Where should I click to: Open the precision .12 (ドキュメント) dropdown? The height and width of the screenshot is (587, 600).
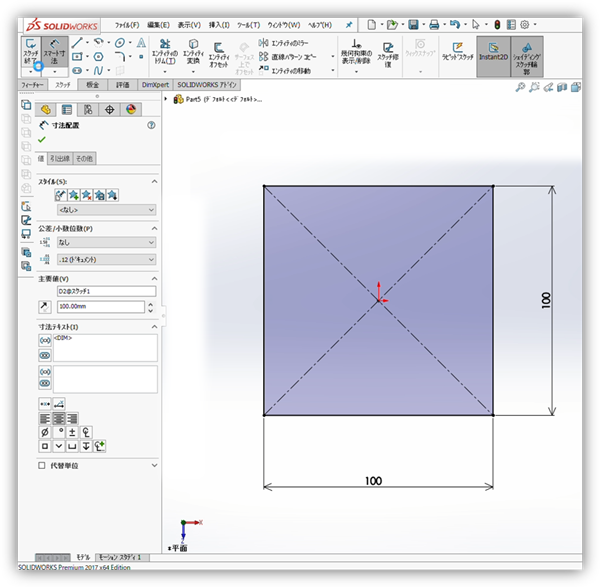(x=106, y=259)
